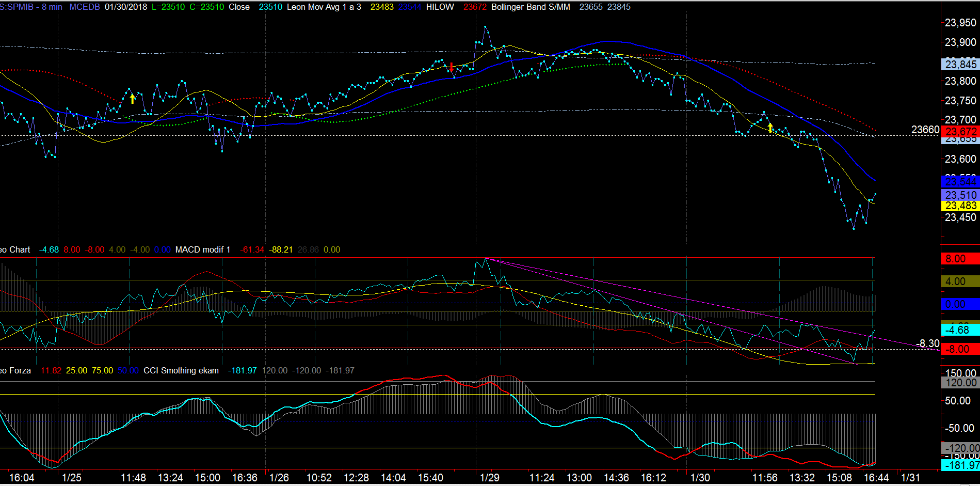Screen dimensions: 980x486
Task: Select the gray 120.00 axis level tag
Action: pyautogui.click(x=960, y=383)
